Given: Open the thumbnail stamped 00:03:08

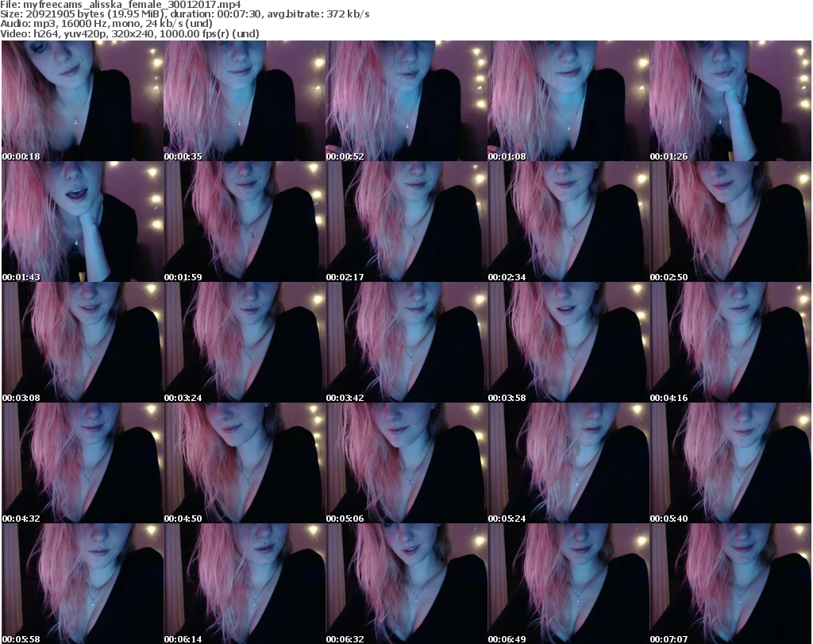Looking at the screenshot, I should click(83, 343).
